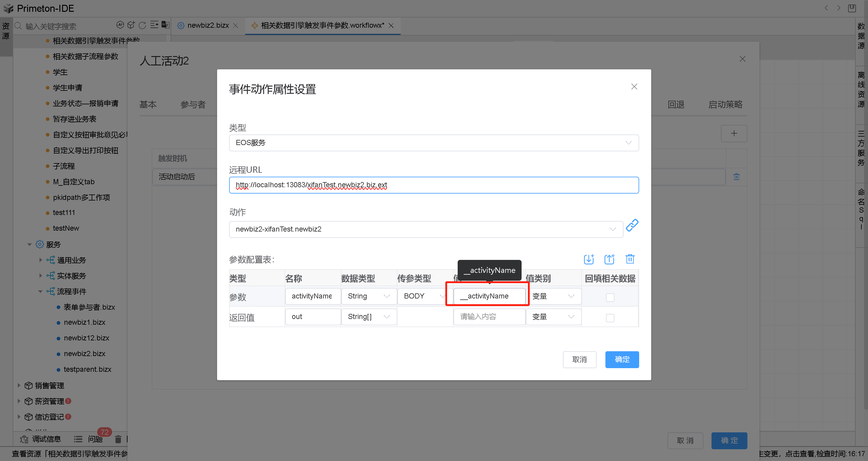The width and height of the screenshot is (868, 461).
Task: Check 回填相关数据 box for activityName row
Action: point(610,297)
